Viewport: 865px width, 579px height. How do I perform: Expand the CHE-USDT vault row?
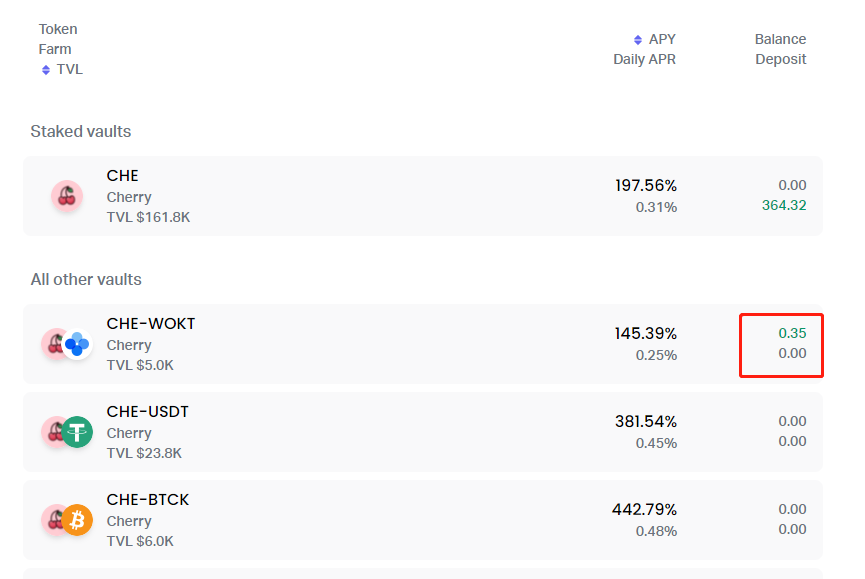423,432
